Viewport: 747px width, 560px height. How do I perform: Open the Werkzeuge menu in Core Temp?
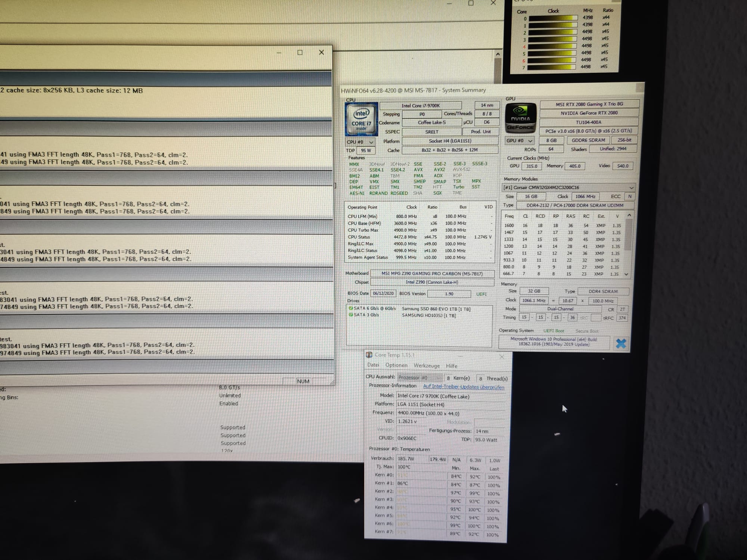427,366
